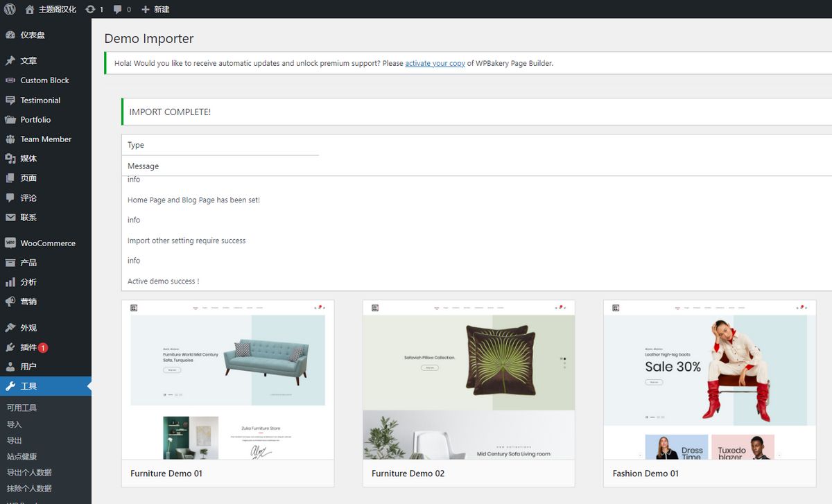
Task: Click the 'Import other setting require success' message
Action: coord(187,241)
